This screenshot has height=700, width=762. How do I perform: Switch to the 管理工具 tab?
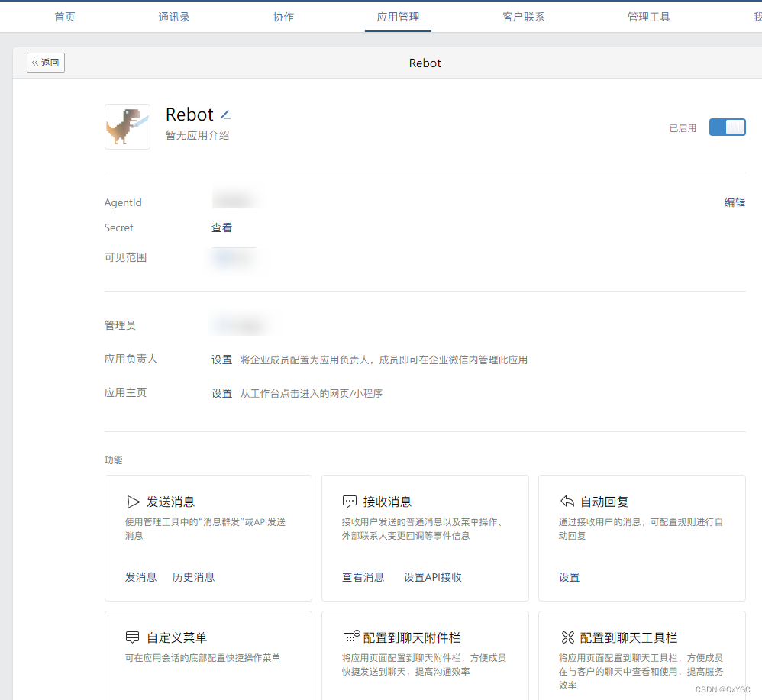648,16
